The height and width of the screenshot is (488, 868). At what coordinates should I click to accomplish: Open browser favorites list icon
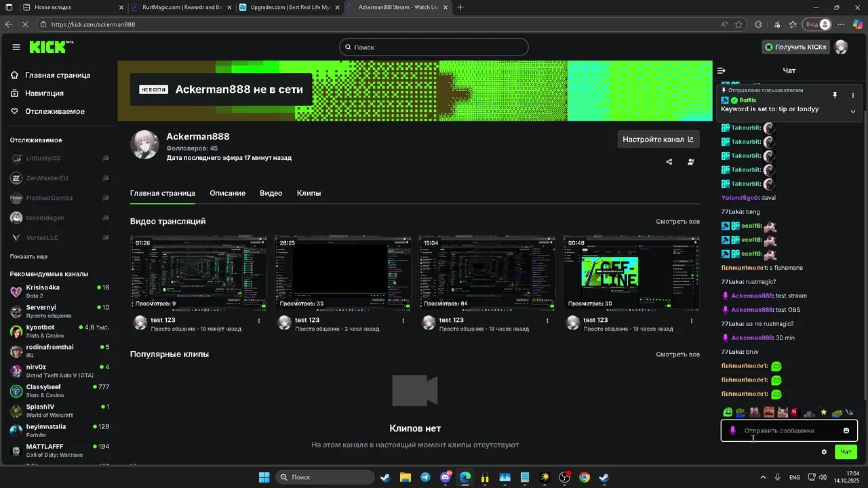pyautogui.click(x=793, y=24)
